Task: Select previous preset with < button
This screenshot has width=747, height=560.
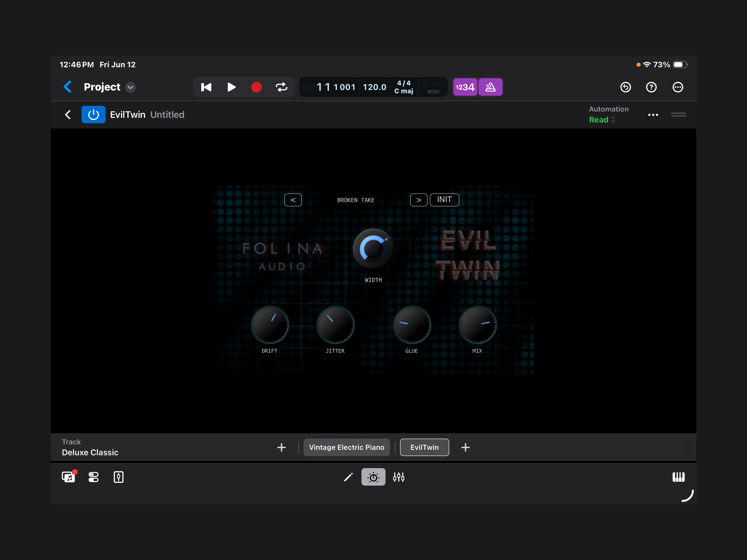Action: 293,200
